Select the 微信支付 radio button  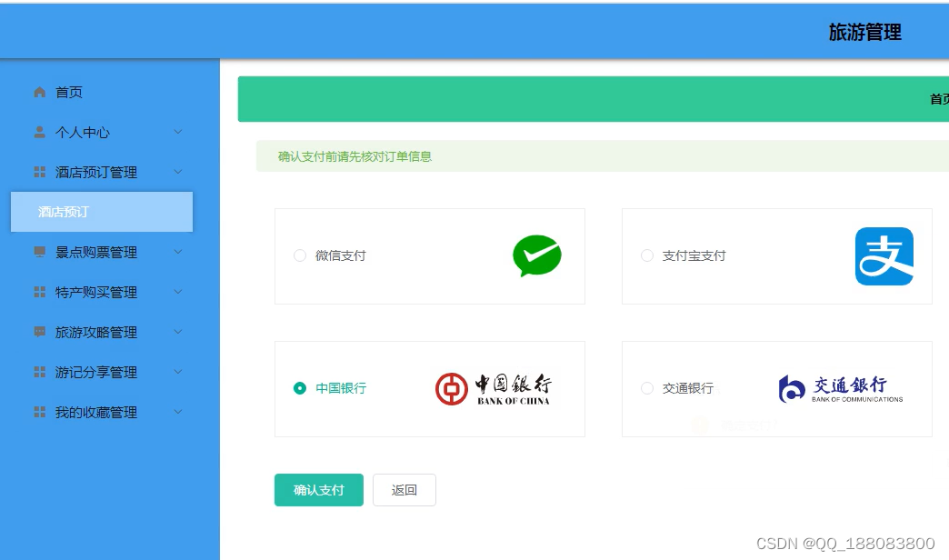click(299, 255)
